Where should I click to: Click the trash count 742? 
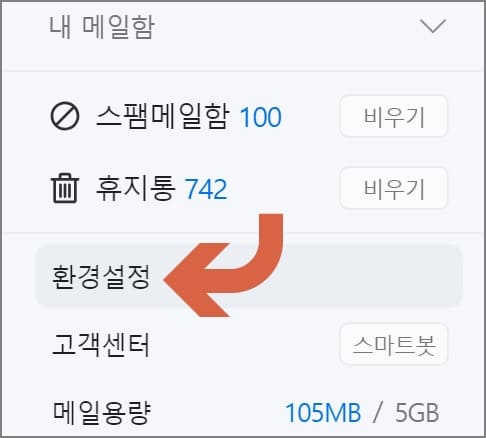tap(206, 189)
